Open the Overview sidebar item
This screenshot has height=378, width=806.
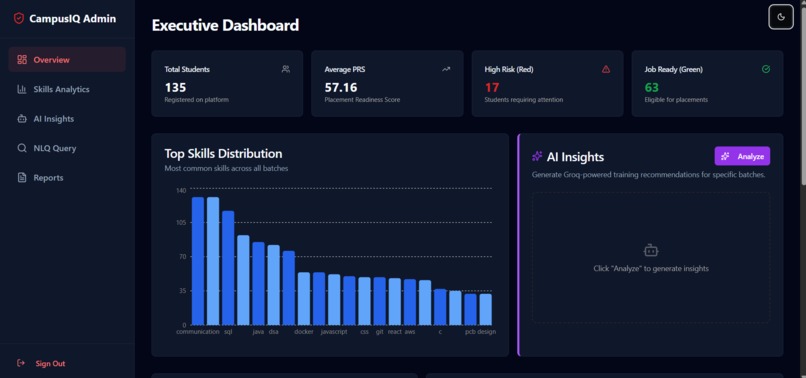67,60
